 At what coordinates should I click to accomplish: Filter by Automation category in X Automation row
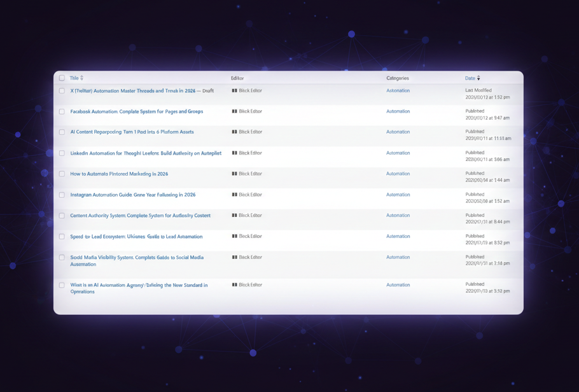pos(398,90)
